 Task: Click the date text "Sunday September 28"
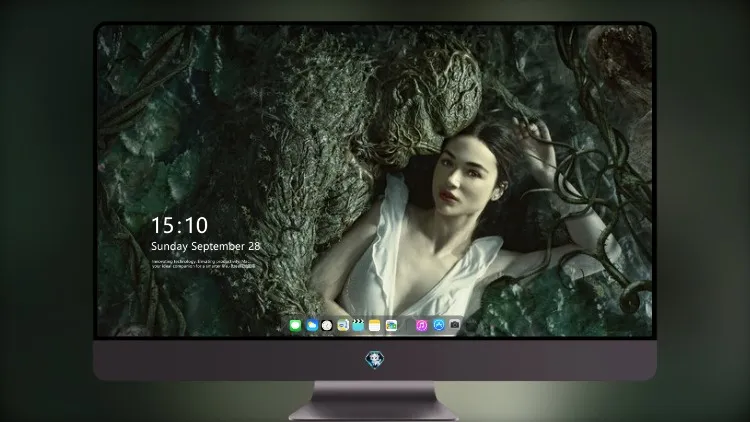[206, 246]
